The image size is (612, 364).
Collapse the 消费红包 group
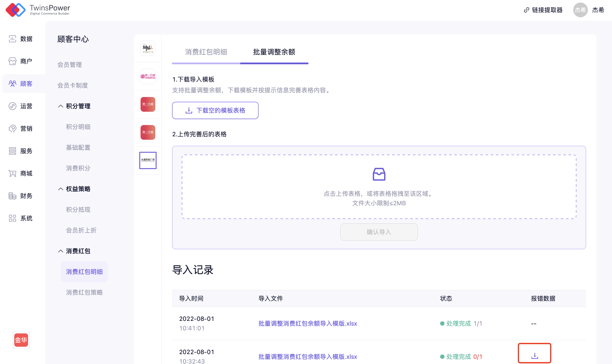(61, 251)
